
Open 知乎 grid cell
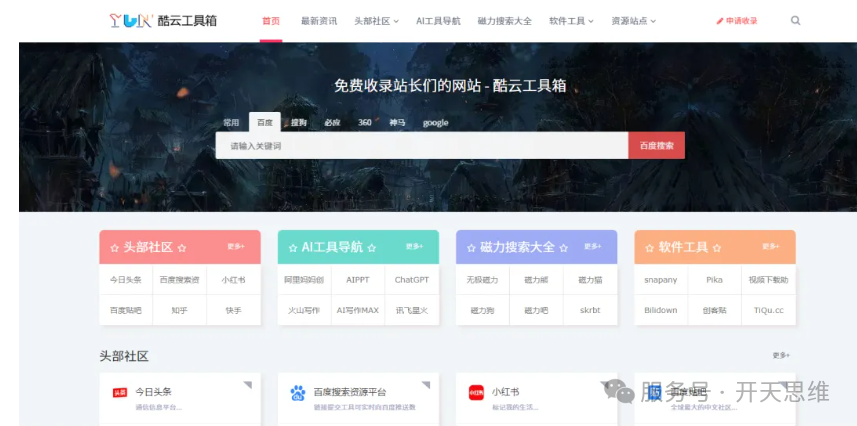point(179,310)
